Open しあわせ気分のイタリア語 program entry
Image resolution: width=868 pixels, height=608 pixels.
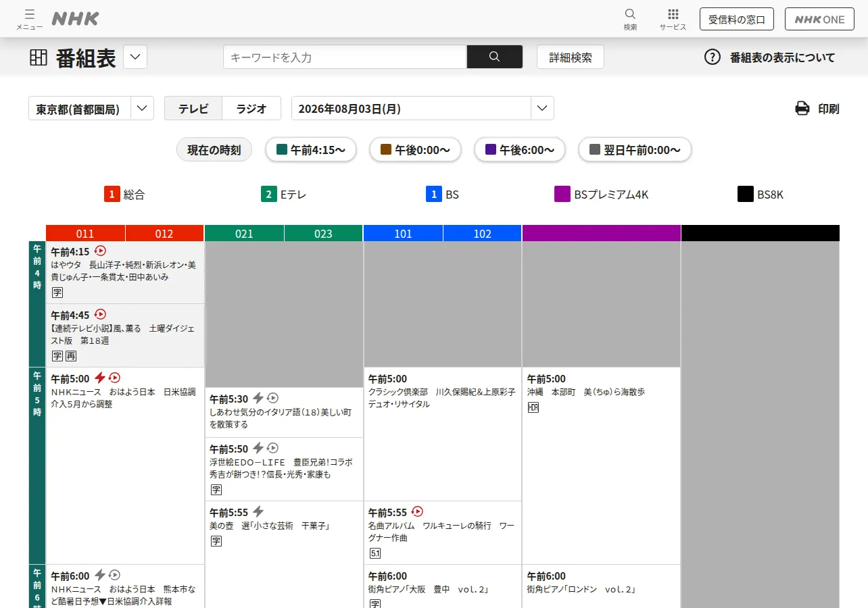click(x=284, y=412)
